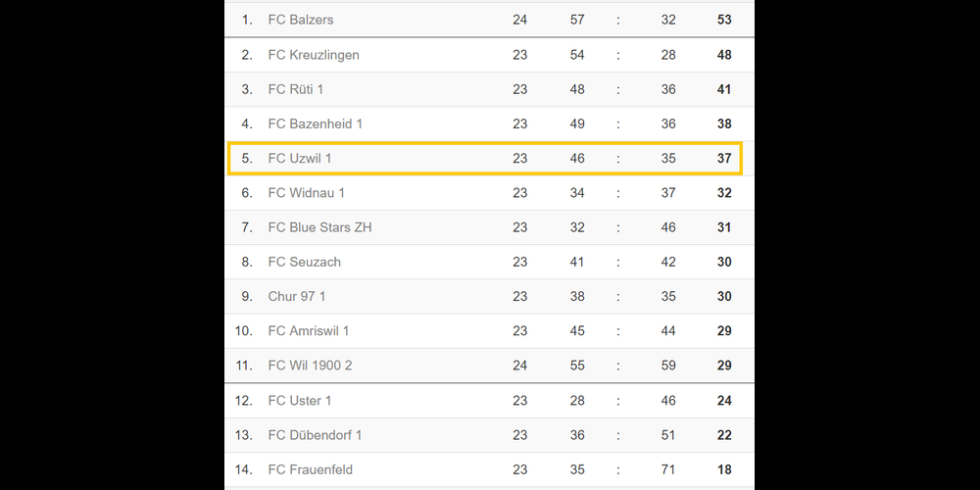Viewport: 980px width, 490px height.
Task: Click FC Amriswil 1 in the standings
Action: (309, 331)
